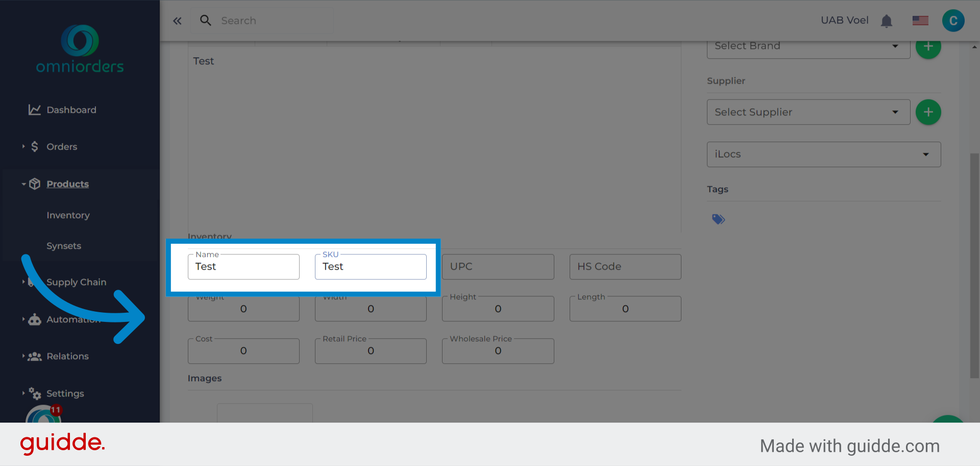
Task: Open the Supply Chain icon
Action: coord(34,282)
